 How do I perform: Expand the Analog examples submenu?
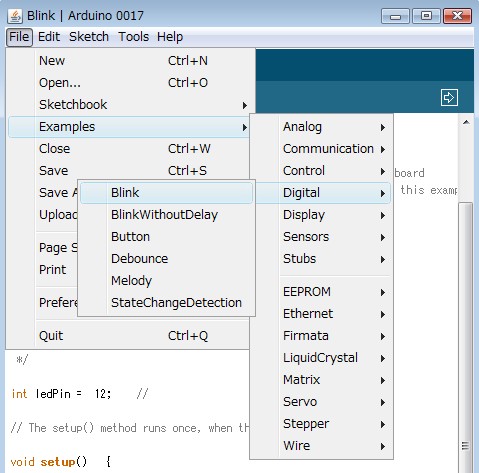pyautogui.click(x=321, y=127)
